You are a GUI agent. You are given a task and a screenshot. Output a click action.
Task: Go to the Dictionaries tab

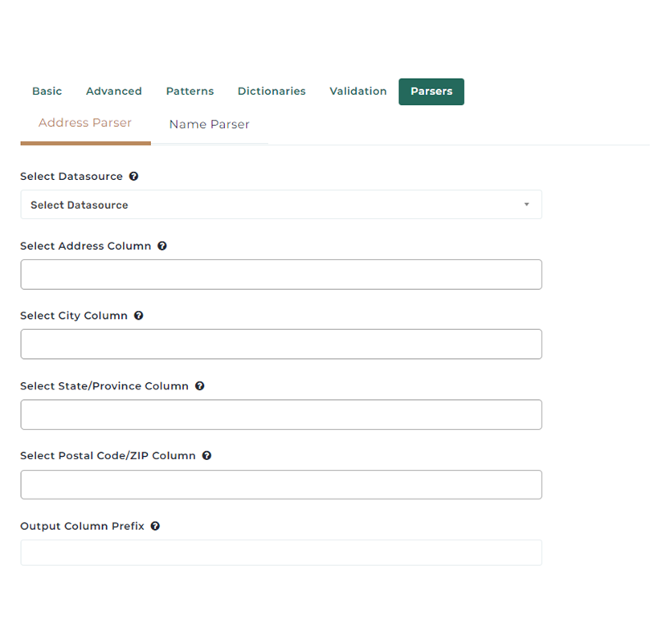point(272,92)
